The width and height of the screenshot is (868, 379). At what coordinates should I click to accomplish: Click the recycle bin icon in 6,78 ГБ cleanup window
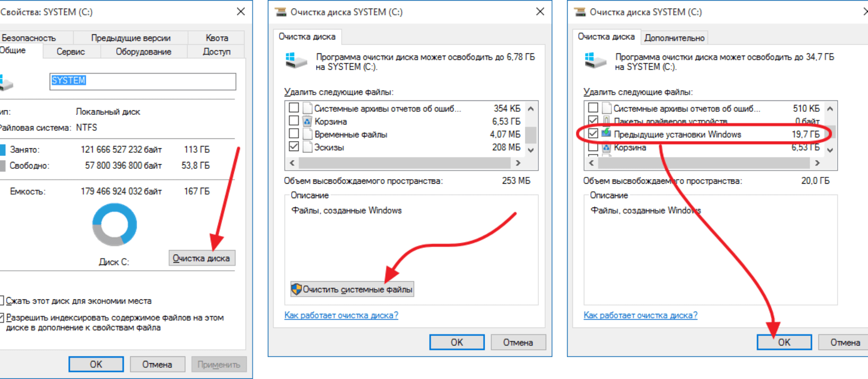[307, 121]
